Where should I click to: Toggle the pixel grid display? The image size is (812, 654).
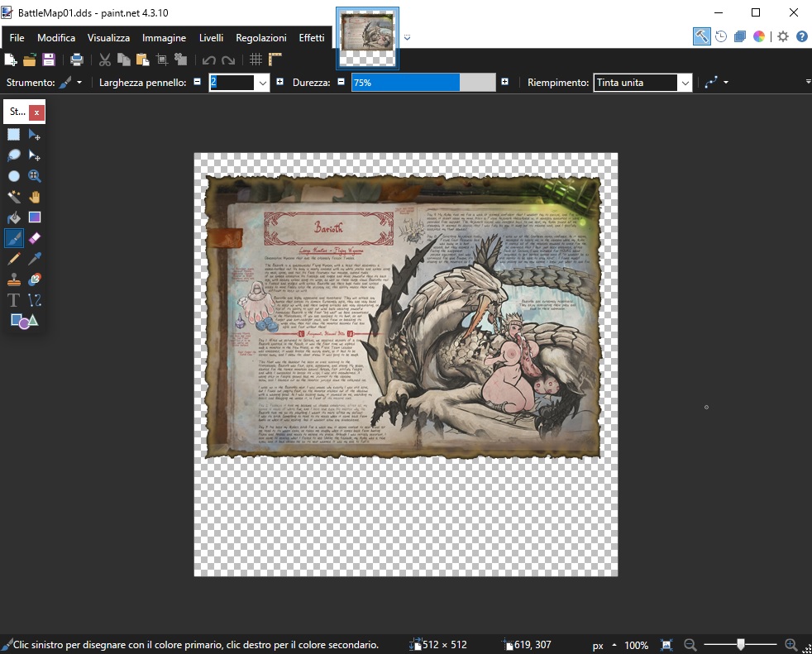pos(256,60)
